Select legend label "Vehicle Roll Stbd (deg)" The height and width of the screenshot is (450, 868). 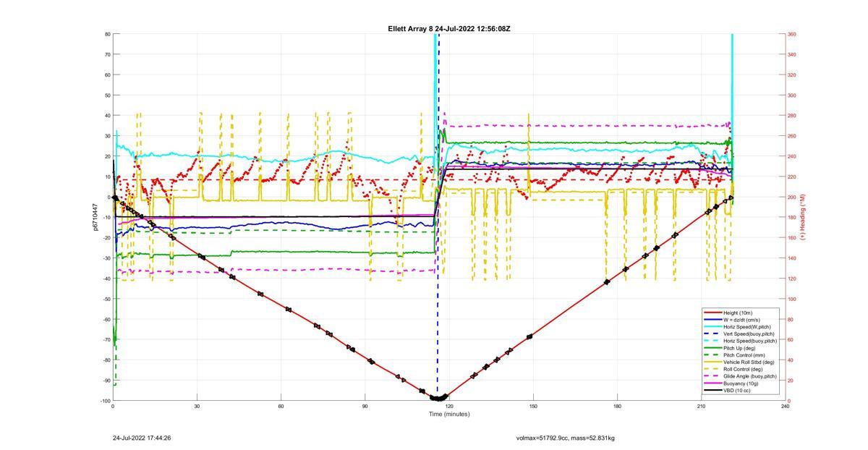click(x=749, y=362)
